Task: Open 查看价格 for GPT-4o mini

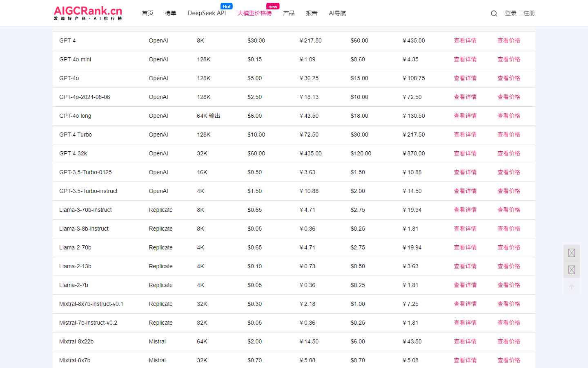Action: pos(509,59)
